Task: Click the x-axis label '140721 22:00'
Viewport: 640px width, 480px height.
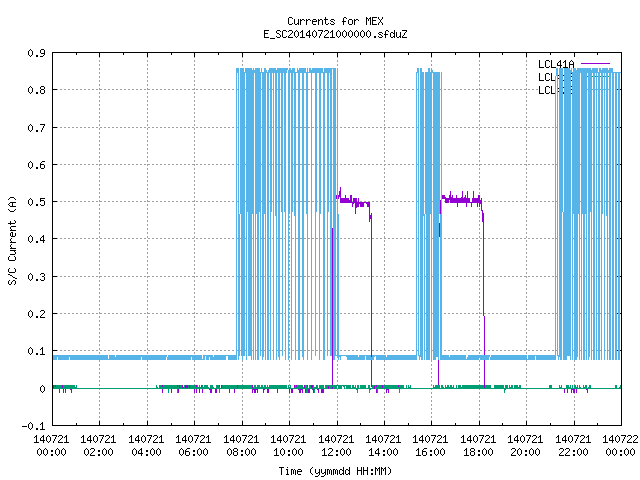Action: pos(573,446)
